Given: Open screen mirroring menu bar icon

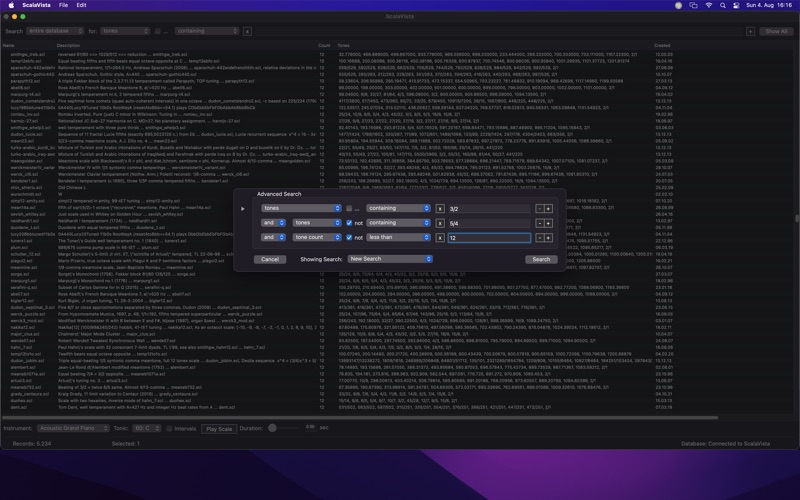Looking at the screenshot, I should pyautogui.click(x=693, y=5).
